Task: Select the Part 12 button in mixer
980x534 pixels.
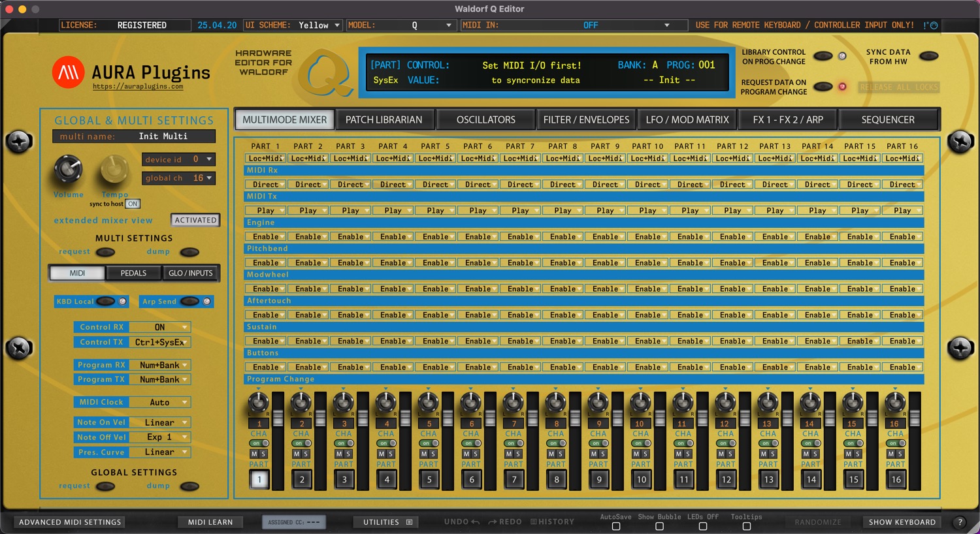Action: 727,479
